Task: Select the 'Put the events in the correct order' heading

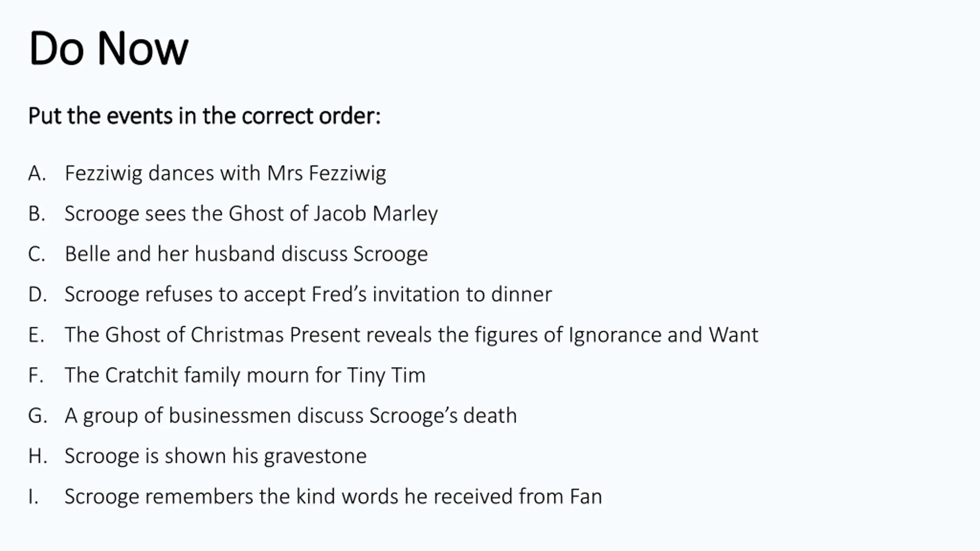Action: pyautogui.click(x=204, y=116)
